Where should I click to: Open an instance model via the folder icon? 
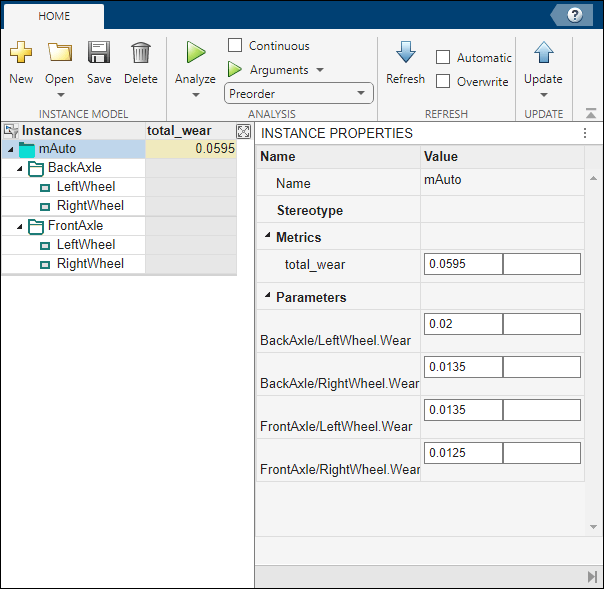click(60, 52)
